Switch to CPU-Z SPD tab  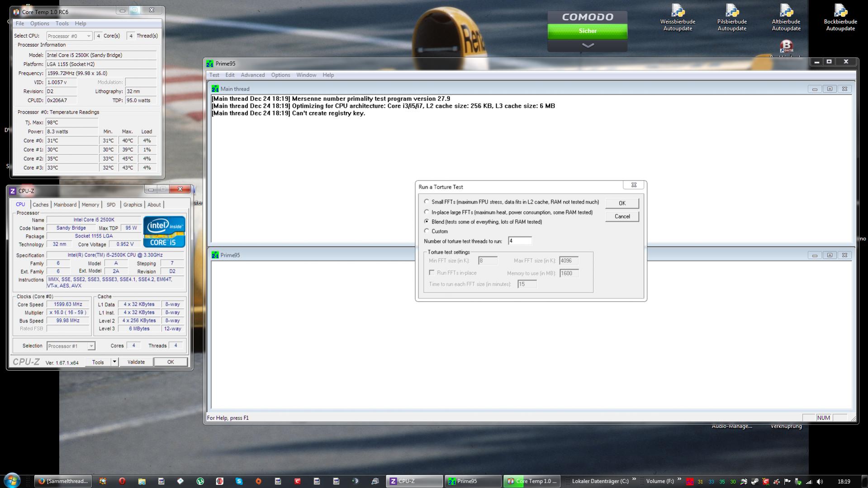[111, 205]
